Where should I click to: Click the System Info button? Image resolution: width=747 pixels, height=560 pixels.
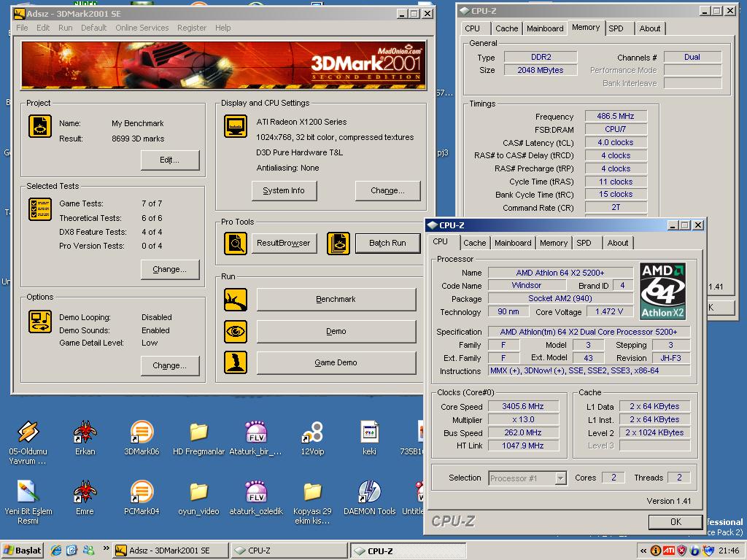point(284,190)
